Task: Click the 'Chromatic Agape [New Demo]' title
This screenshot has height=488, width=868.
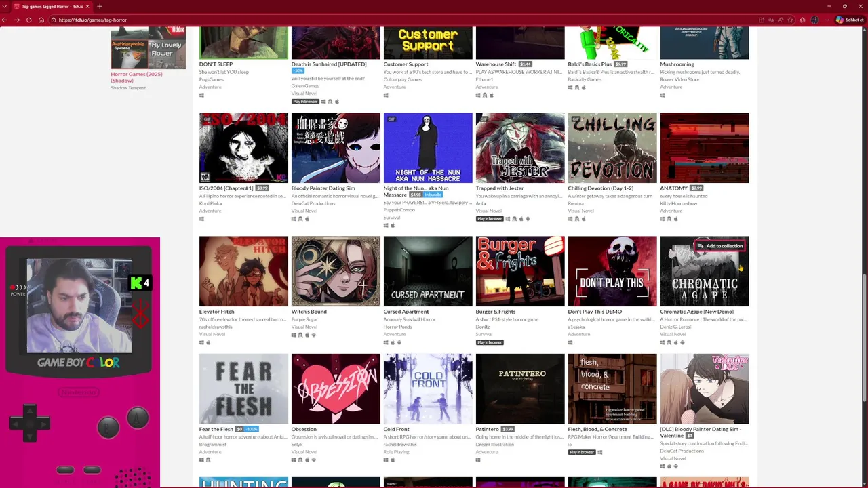Action: point(697,312)
